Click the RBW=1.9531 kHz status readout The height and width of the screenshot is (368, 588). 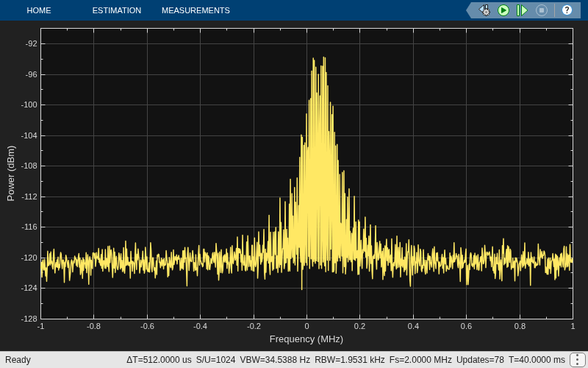[350, 360]
